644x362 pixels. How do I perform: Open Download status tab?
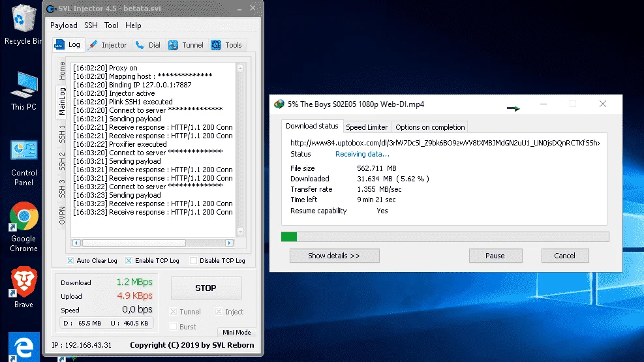click(312, 126)
